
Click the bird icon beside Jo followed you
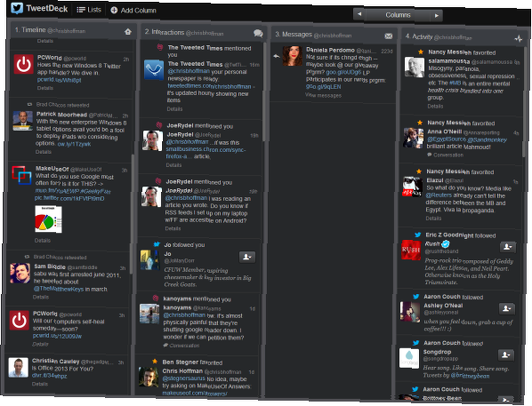(157, 244)
